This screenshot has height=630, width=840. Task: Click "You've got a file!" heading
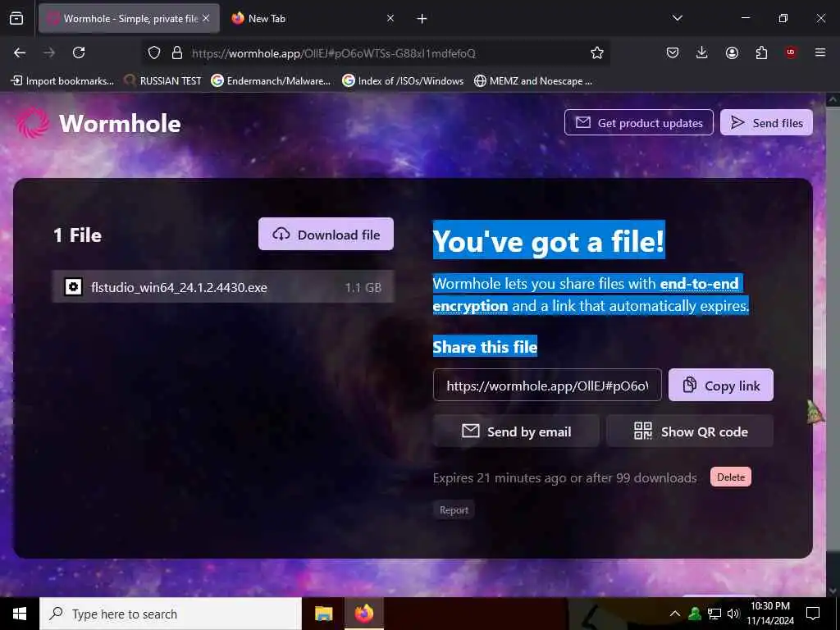(x=549, y=240)
